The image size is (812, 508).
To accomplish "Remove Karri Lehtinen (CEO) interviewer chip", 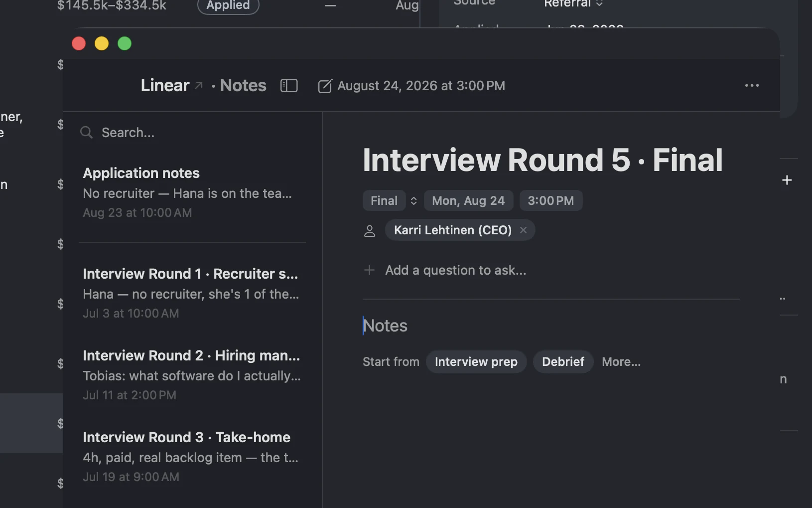I will (x=523, y=230).
